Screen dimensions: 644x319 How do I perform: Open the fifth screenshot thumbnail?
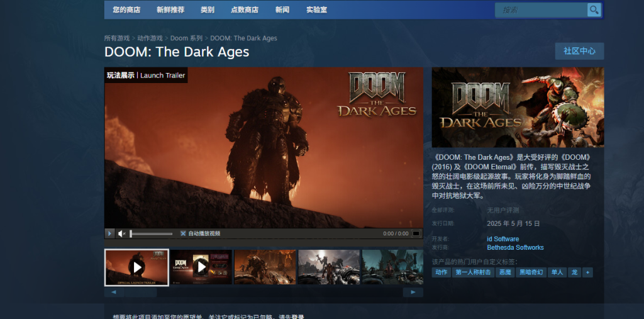[392, 267]
